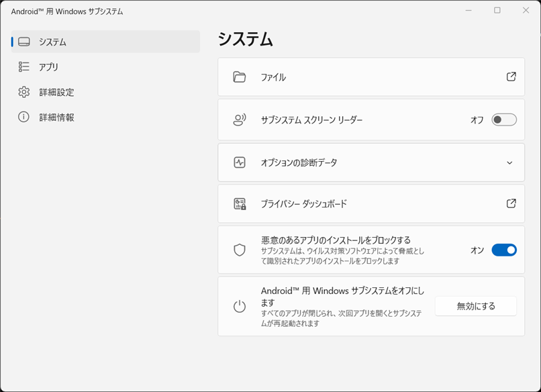Click the ファイル folder icon
The width and height of the screenshot is (541, 392).
pos(240,77)
